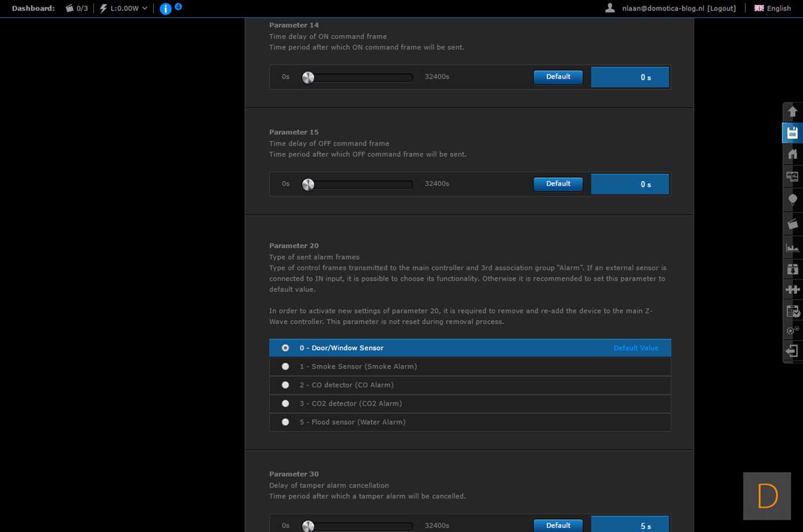Open the English language selector
This screenshot has width=803, height=532.
click(773, 9)
